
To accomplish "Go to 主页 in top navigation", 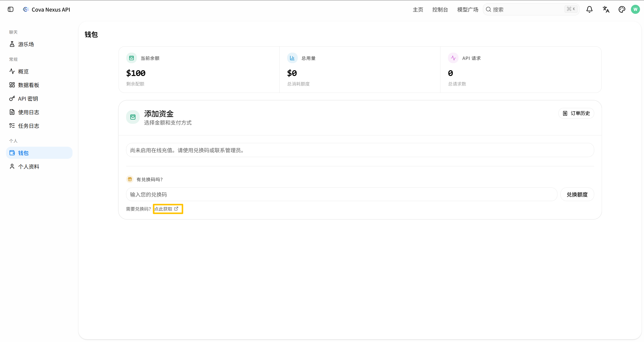I will (x=418, y=10).
